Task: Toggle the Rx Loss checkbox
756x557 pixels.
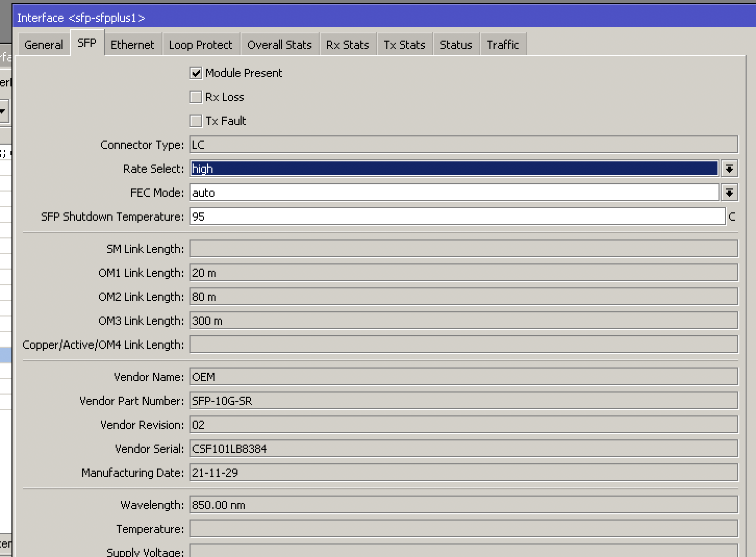Action: 196,97
